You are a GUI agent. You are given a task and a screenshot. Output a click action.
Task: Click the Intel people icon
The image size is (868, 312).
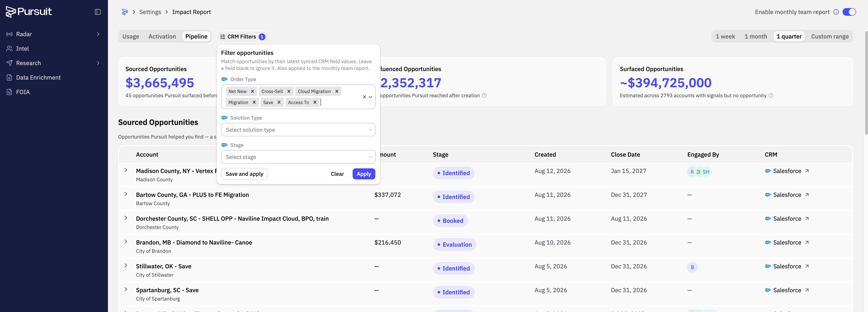tap(9, 49)
